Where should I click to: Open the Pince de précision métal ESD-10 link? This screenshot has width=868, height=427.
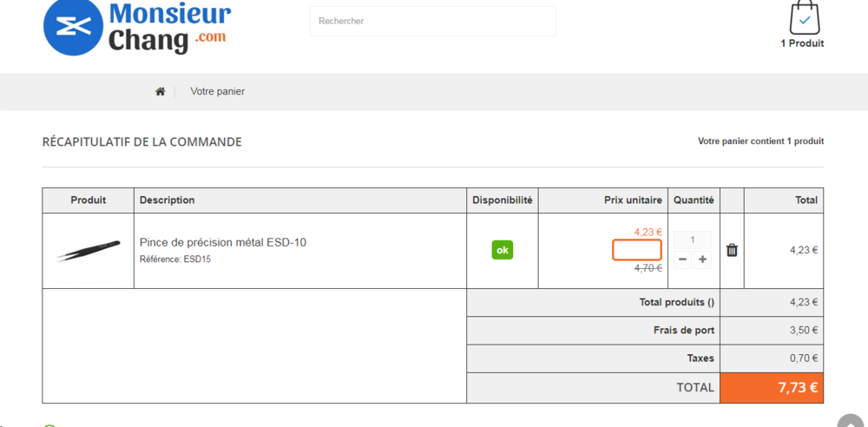[223, 242]
